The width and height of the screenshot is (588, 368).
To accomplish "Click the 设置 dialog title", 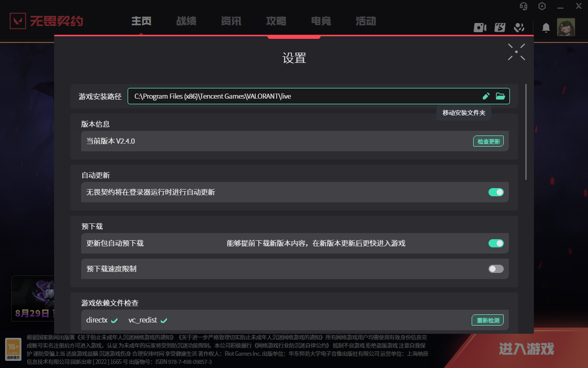I will 294,58.
